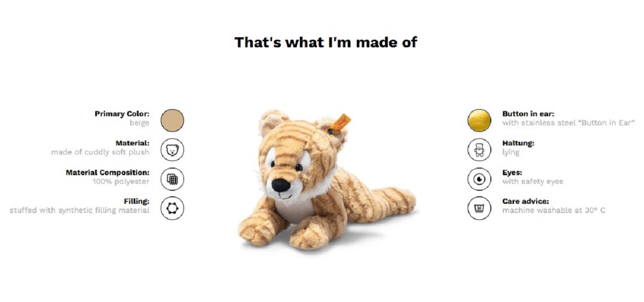Click the "That's what I'm made of" heading
Image resolution: width=644 pixels, height=302 pixels.
326,42
